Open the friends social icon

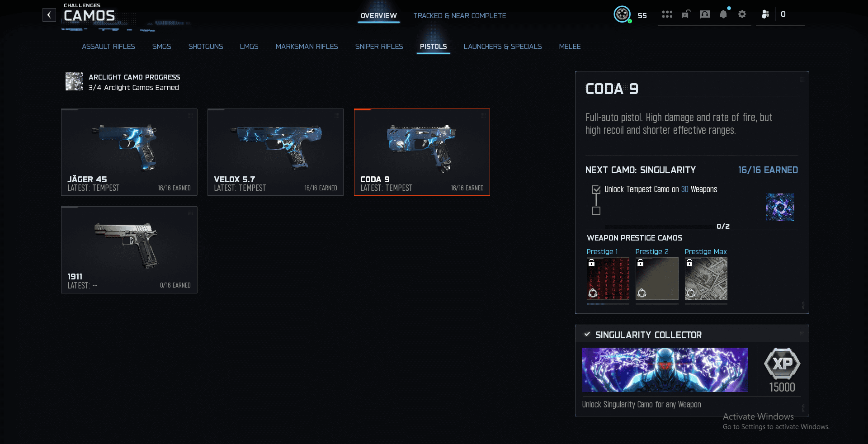(765, 14)
